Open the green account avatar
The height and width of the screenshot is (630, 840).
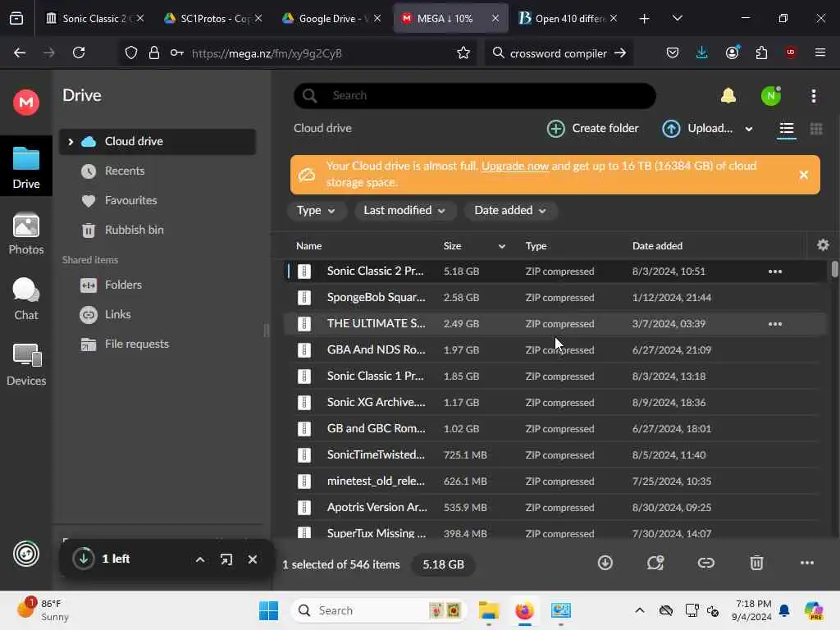click(771, 96)
